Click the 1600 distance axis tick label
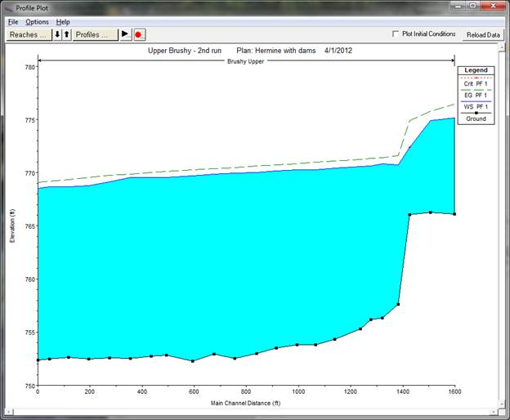 [454, 391]
